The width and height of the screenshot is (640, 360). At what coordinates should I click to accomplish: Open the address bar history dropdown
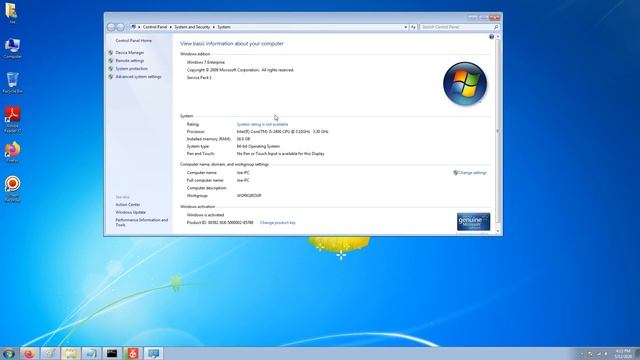pos(405,27)
